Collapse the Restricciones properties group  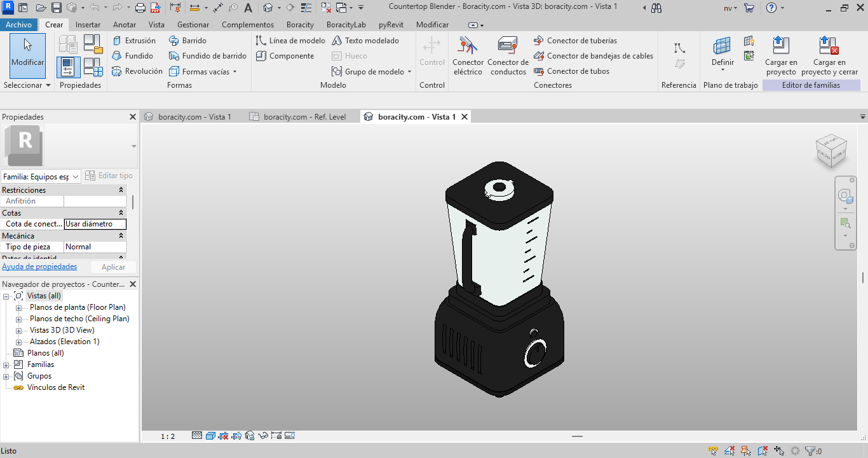[x=121, y=190]
